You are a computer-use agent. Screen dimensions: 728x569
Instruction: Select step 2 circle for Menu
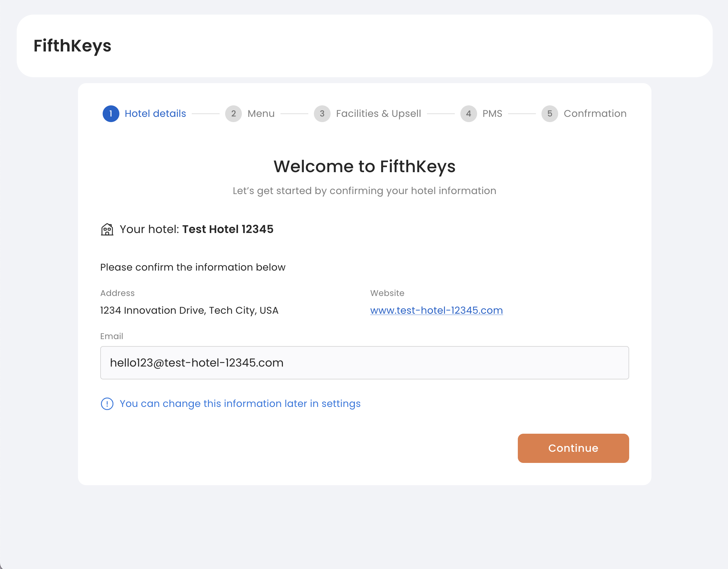click(234, 114)
